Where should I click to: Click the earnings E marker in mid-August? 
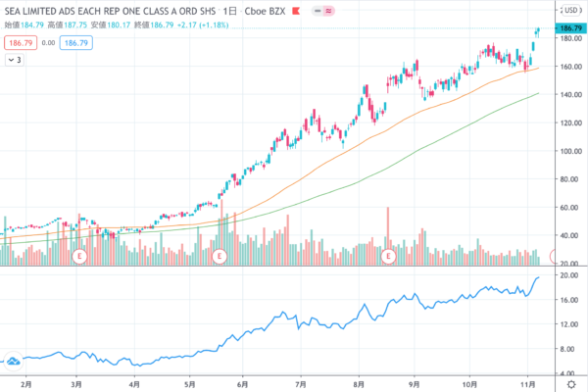[388, 257]
